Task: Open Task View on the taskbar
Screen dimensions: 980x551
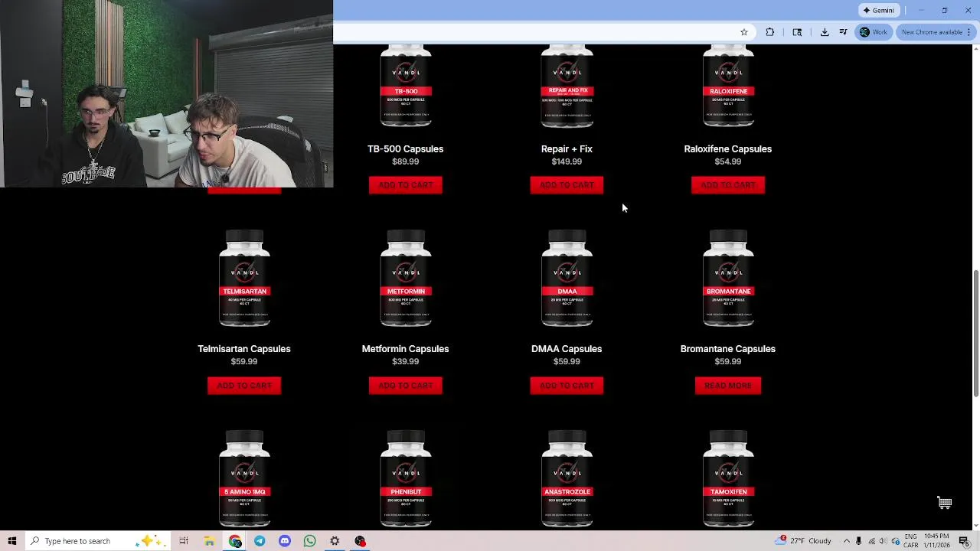Action: [184, 541]
